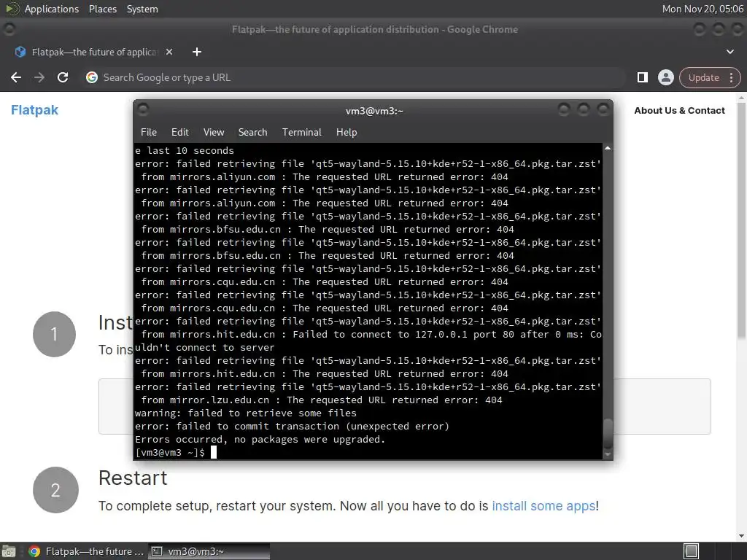Click the 'e last 10 seconds' terminal line
This screenshot has height=560, width=747.
pyautogui.click(x=185, y=150)
